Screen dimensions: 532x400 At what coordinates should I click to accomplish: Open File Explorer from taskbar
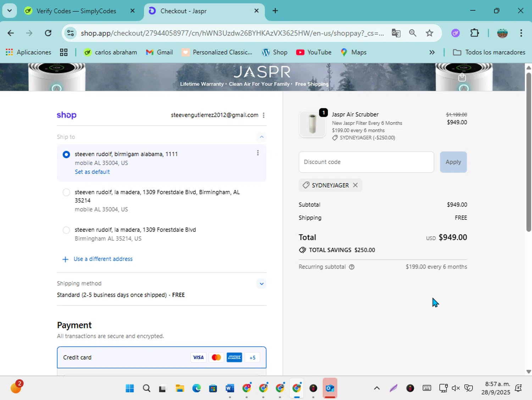180,388
